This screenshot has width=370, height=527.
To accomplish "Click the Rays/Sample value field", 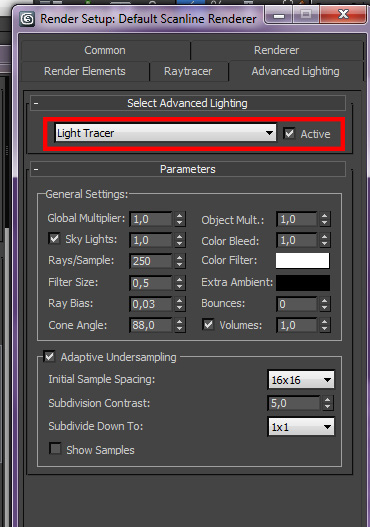I will point(151,261).
